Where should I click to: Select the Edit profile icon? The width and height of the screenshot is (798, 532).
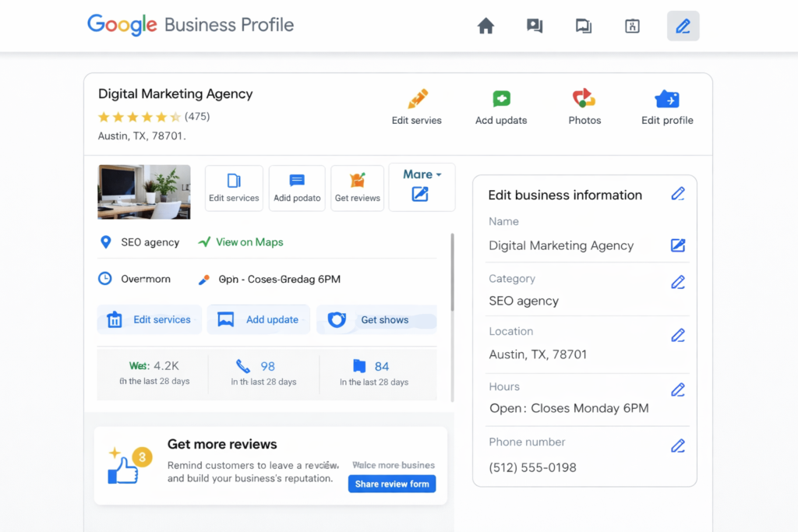pyautogui.click(x=667, y=99)
